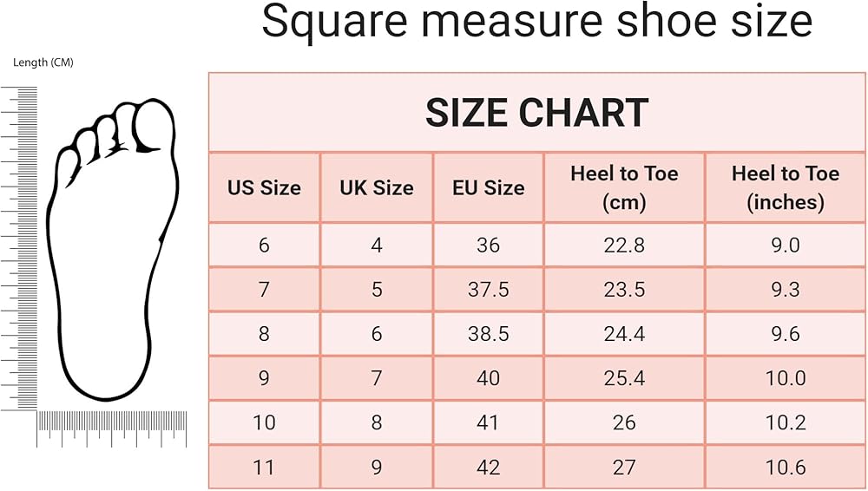Select the 'Heel to Toe (cm)' header
Screen dimensions: 868x491
tap(624, 187)
